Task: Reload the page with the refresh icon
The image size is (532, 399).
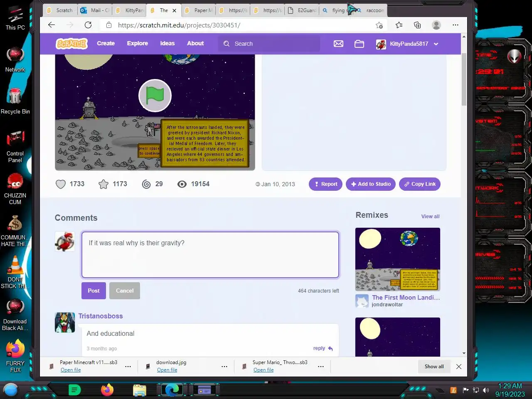Action: pos(88,25)
